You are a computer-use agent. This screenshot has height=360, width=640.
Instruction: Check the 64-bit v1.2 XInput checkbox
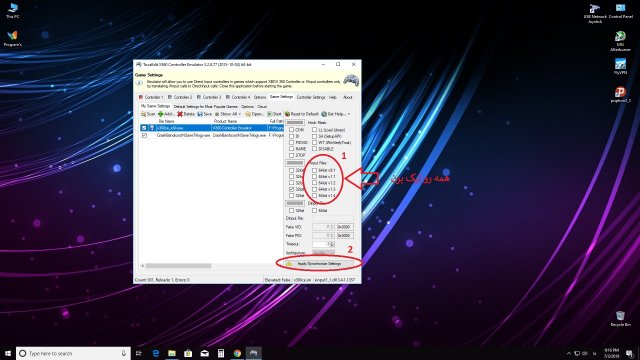click(x=314, y=183)
